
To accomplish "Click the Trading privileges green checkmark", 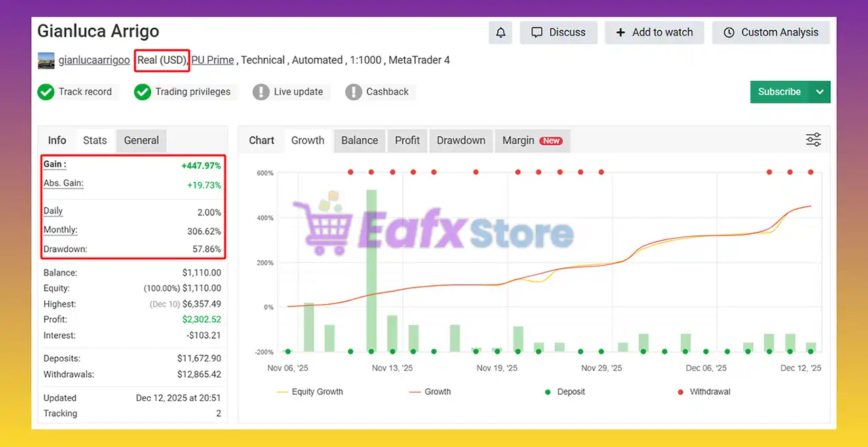I will [142, 92].
